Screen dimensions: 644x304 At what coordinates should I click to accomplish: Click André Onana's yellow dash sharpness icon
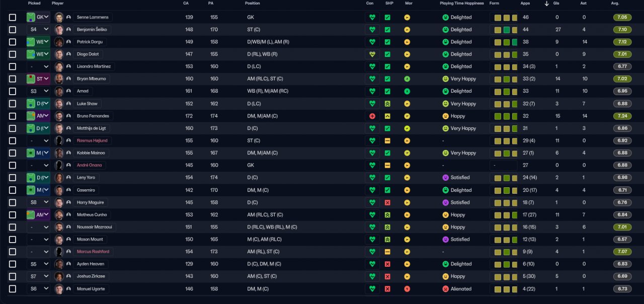[x=387, y=165]
